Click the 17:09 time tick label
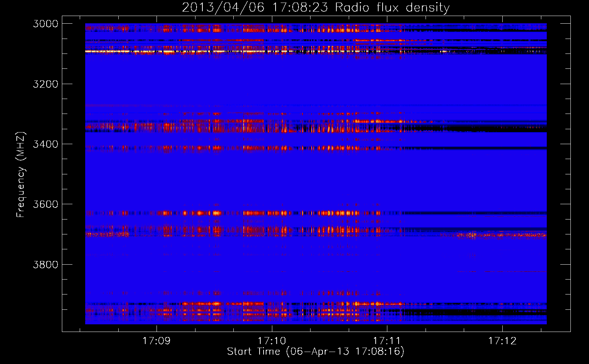Viewport: 589px width, 364px height. click(x=157, y=341)
